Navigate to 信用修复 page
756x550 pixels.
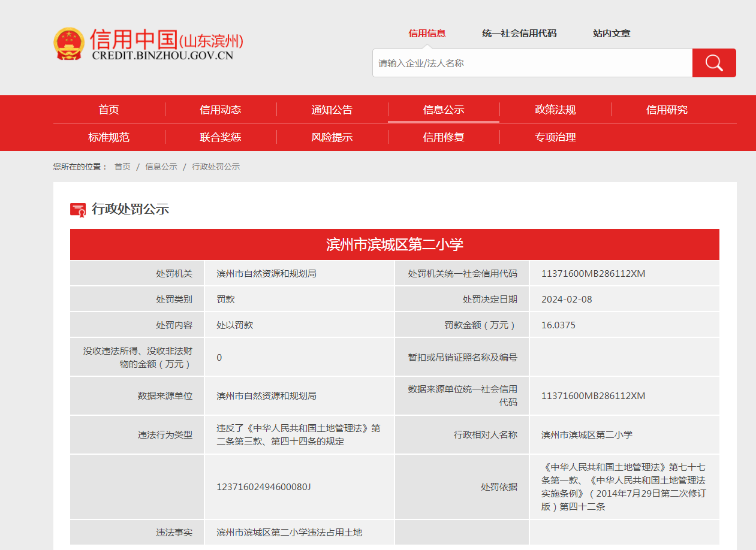pos(443,137)
